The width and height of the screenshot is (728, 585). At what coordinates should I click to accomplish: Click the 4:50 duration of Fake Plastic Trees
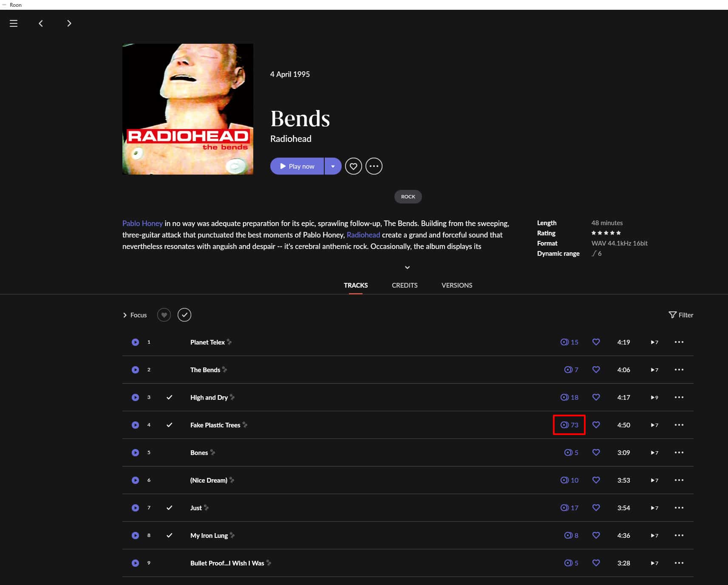pos(623,425)
